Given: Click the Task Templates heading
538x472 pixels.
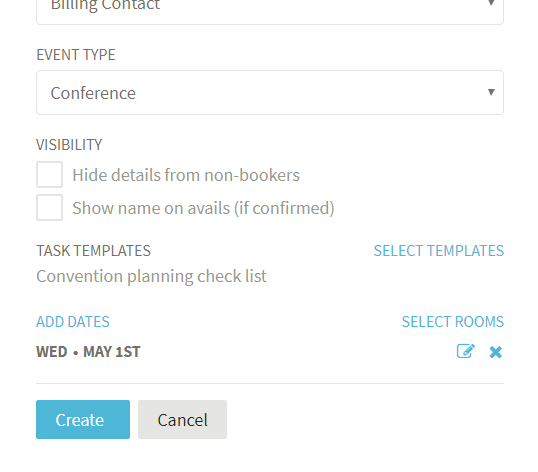Looking at the screenshot, I should (93, 251).
